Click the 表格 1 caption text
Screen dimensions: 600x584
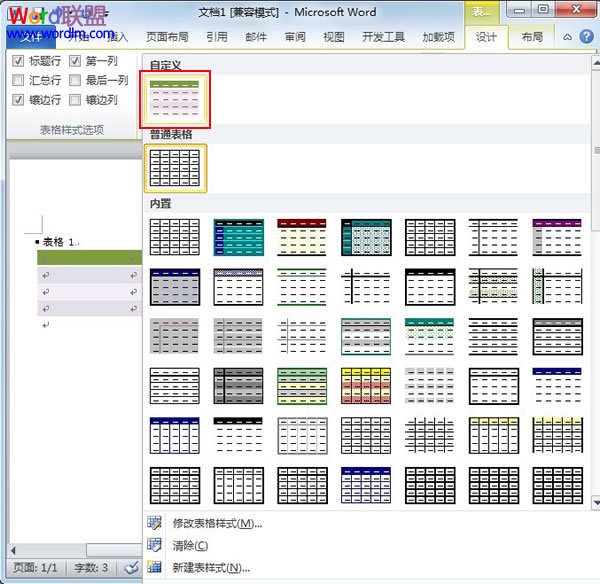coord(60,242)
